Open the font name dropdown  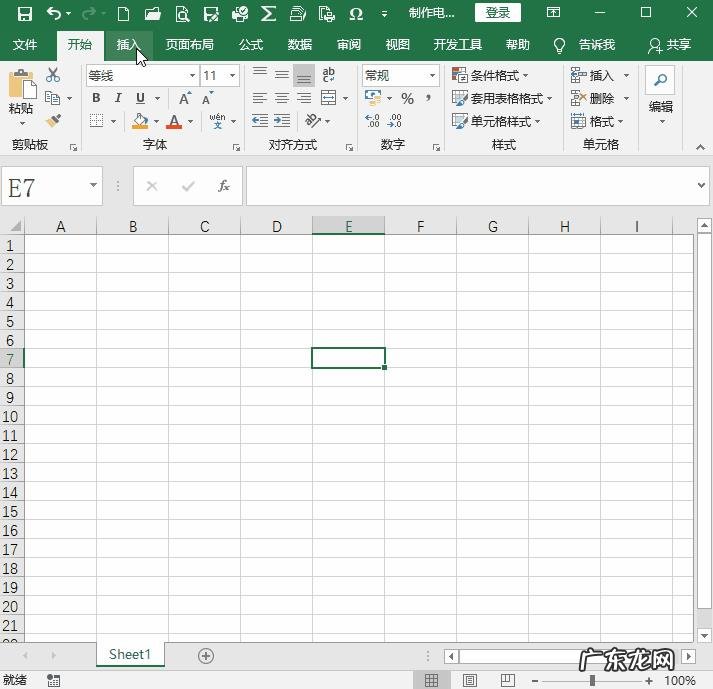192,76
